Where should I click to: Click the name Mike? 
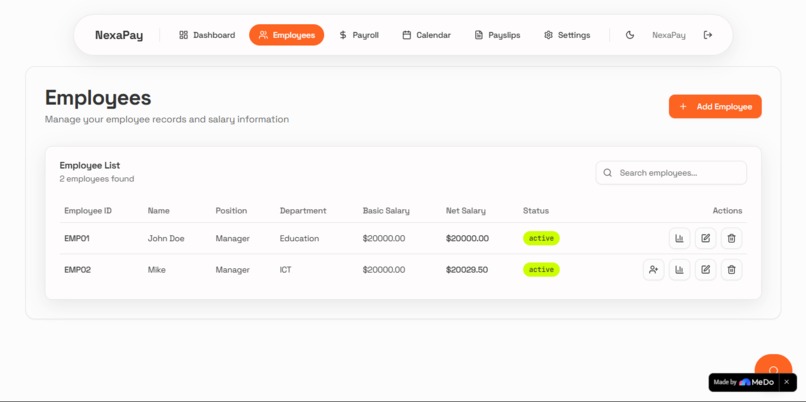coord(157,270)
